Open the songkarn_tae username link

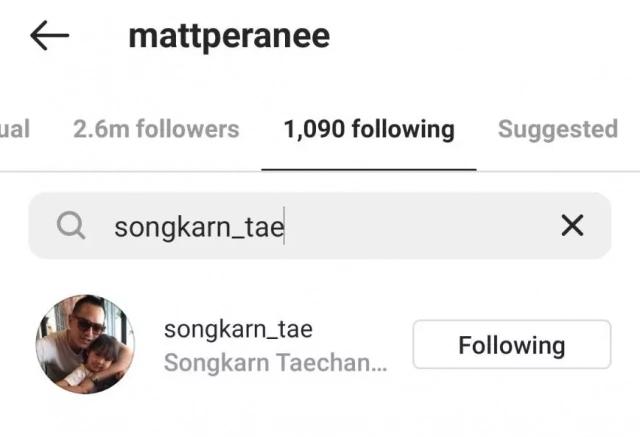pos(238,329)
